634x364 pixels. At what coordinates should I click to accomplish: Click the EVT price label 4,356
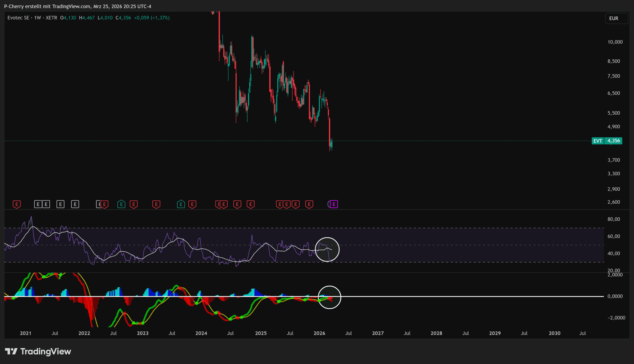point(613,141)
